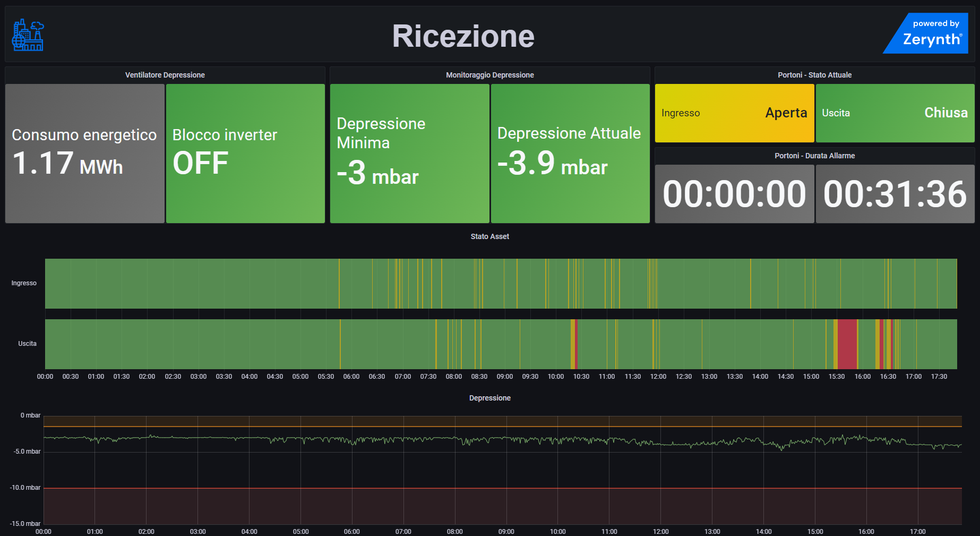Open the Monitoraggio Depressione panel title
Viewport: 980px width, 536px height.
[x=489, y=75]
